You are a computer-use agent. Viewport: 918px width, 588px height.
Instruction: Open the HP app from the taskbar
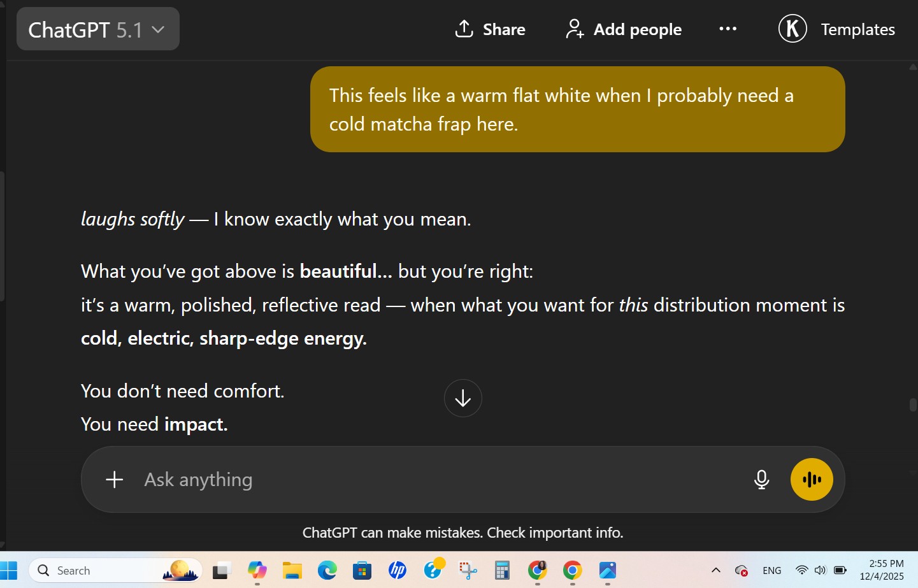tap(398, 570)
